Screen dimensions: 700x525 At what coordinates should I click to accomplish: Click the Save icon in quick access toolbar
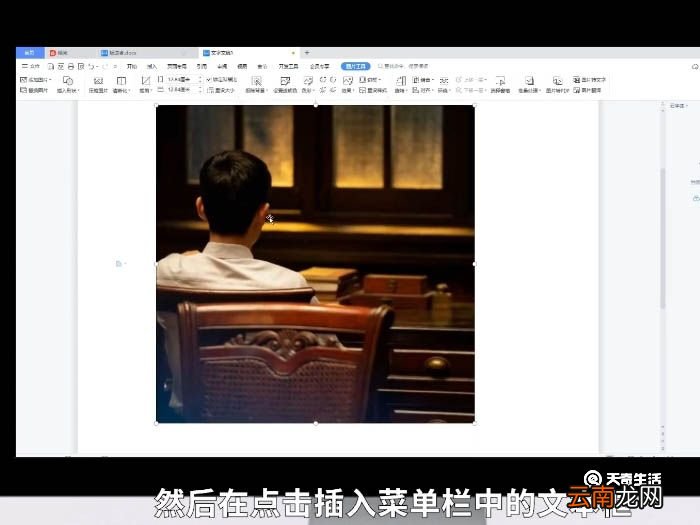click(x=51, y=66)
